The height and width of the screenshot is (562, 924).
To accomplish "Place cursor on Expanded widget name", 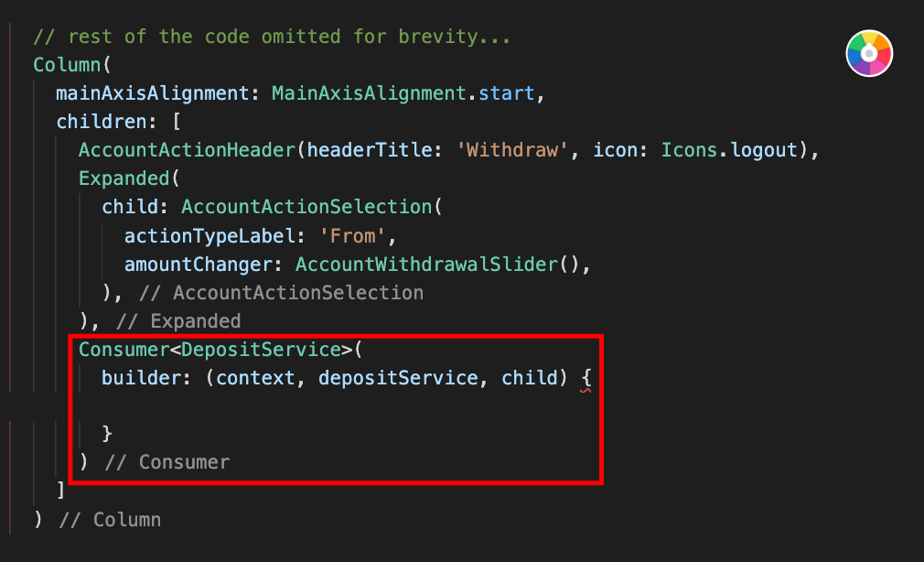I will pyautogui.click(x=124, y=178).
